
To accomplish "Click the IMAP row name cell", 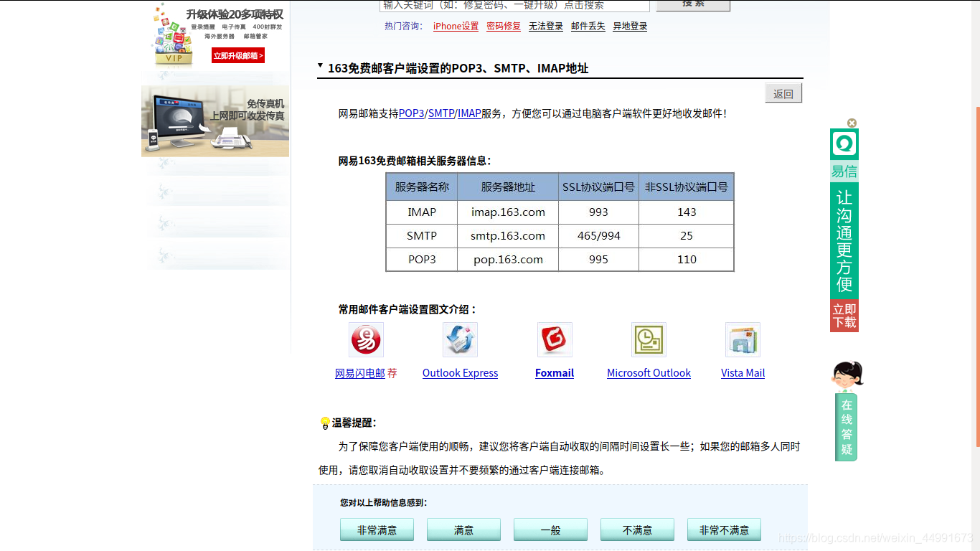I will point(422,212).
